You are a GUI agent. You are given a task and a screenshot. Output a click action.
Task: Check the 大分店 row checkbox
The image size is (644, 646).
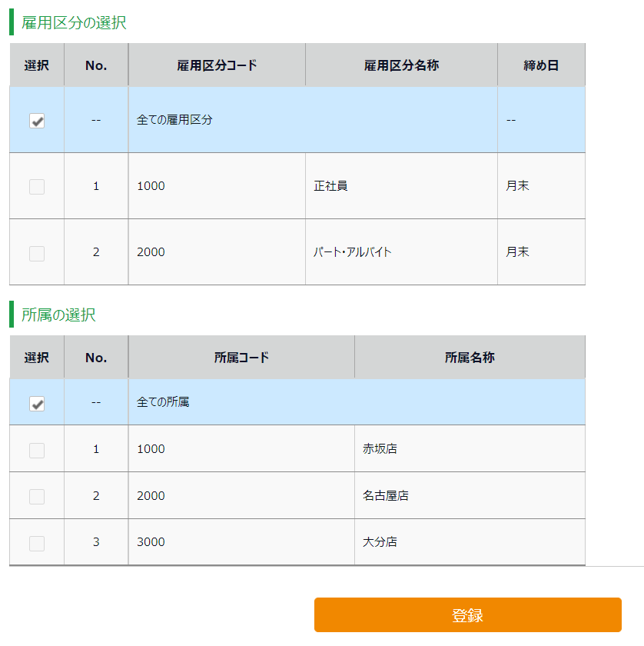coord(37,544)
